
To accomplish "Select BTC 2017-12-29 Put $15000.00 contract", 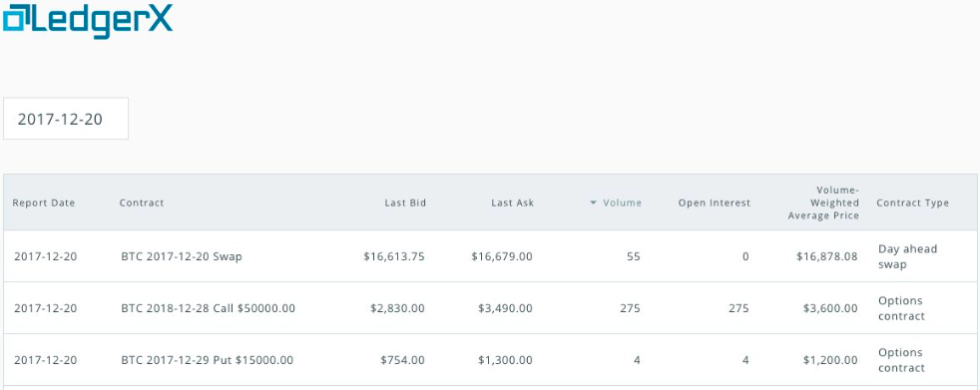I will point(207,360).
